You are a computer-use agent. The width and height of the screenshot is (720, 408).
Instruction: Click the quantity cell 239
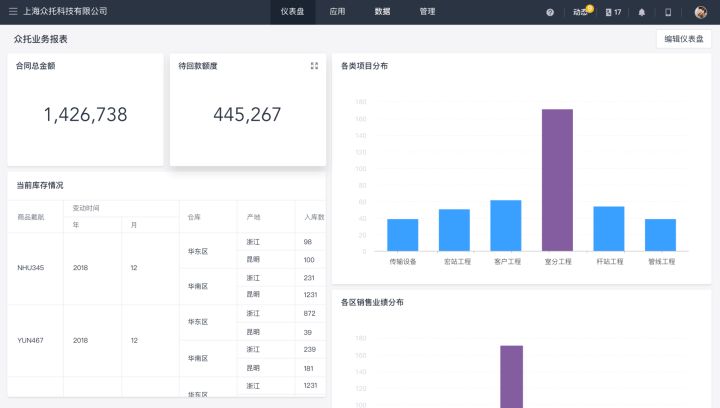click(x=309, y=349)
